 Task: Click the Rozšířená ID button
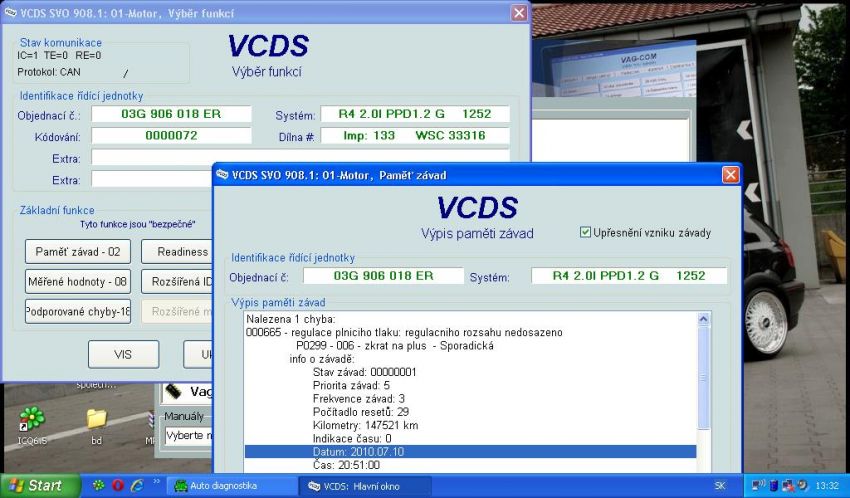click(177, 281)
